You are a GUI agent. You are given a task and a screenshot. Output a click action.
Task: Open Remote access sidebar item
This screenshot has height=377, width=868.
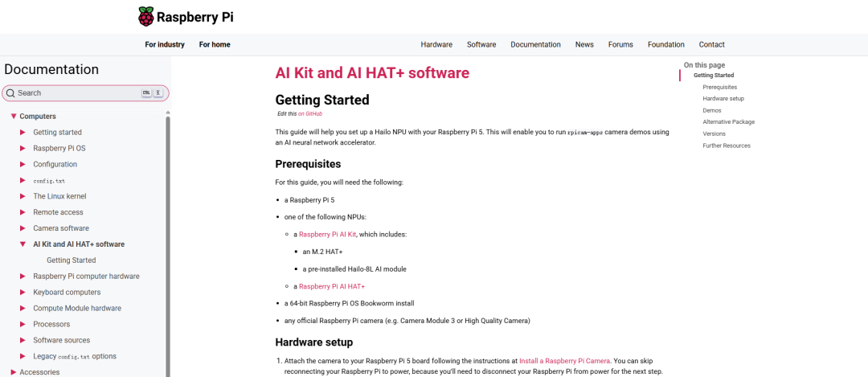tap(58, 212)
